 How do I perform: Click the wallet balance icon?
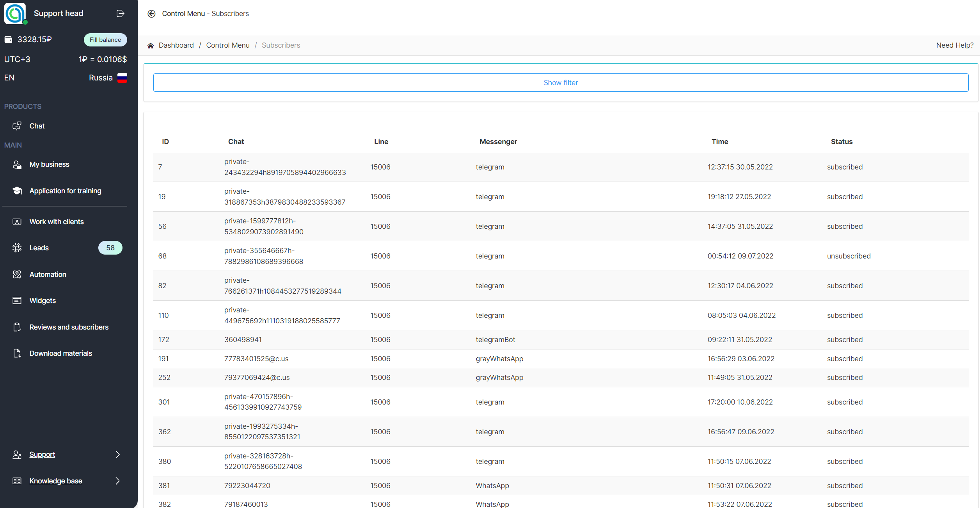tap(8, 39)
